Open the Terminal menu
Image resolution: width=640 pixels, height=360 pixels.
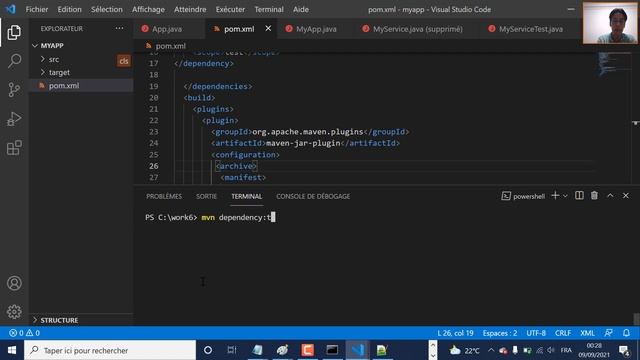(x=269, y=9)
